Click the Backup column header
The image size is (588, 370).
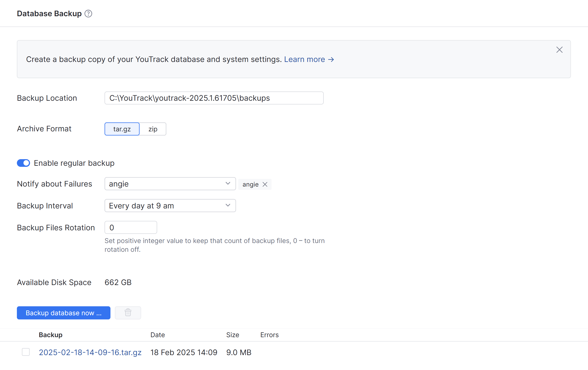[x=51, y=335]
